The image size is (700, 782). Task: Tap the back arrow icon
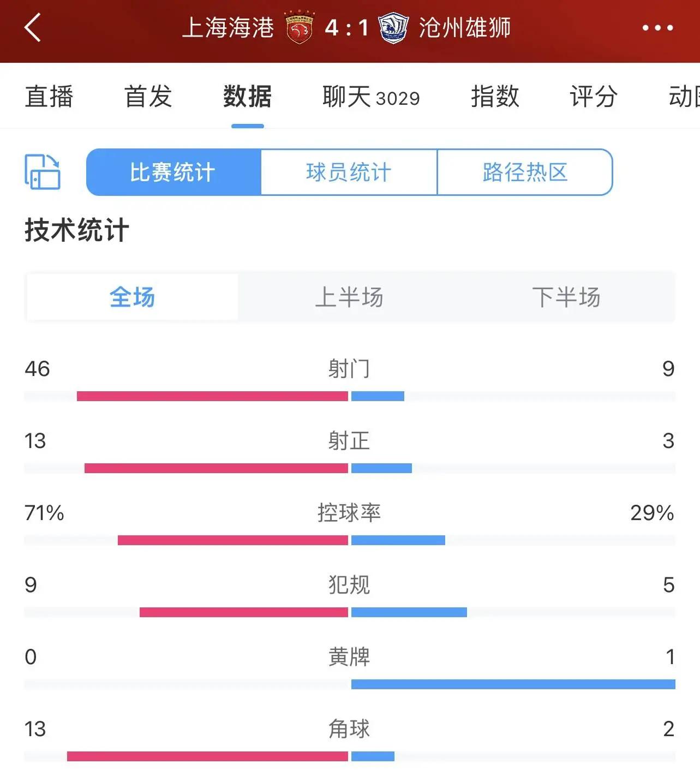tap(33, 27)
